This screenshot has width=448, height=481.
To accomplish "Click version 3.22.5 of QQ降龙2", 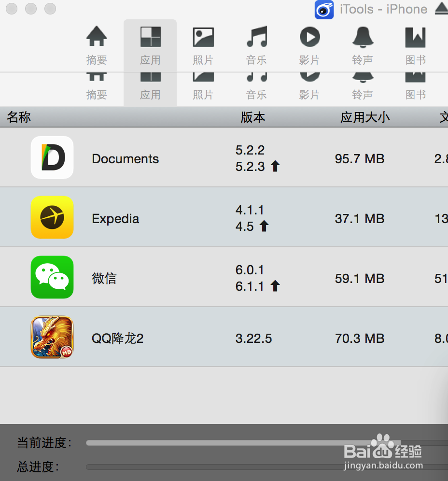I will click(253, 339).
